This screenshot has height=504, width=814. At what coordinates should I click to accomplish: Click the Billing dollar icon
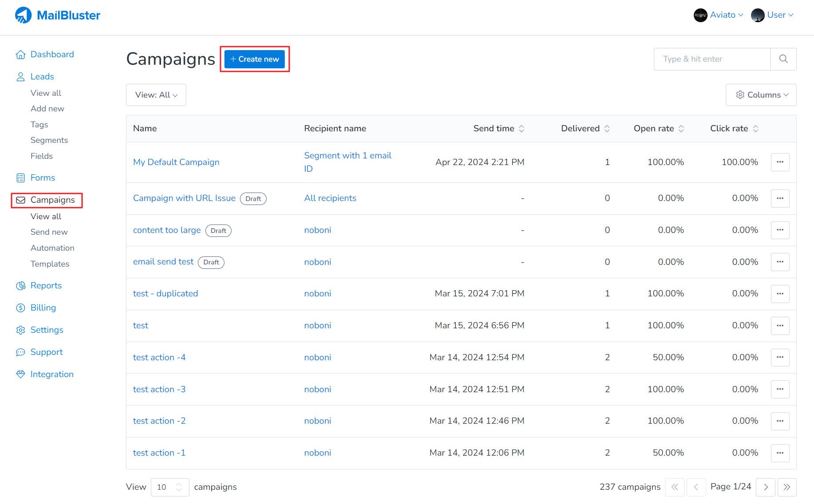click(20, 308)
